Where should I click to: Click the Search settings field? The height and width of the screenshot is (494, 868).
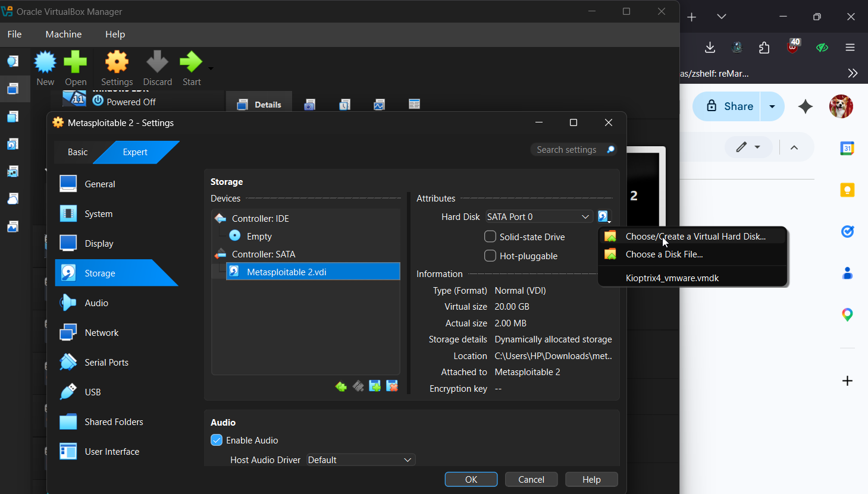click(x=568, y=150)
